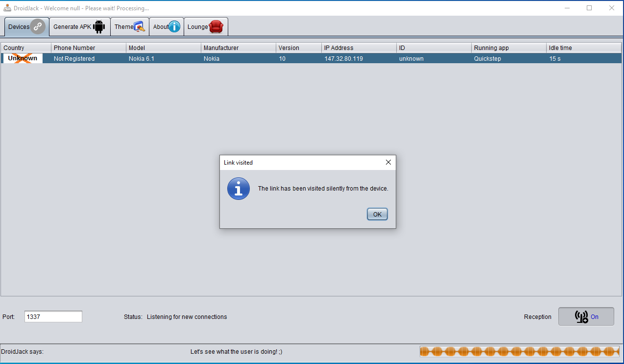Sort by Running app column header

[x=509, y=48]
